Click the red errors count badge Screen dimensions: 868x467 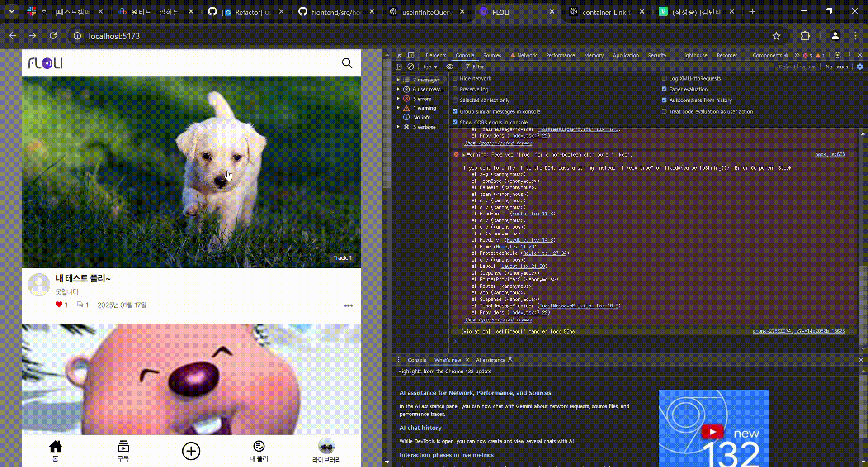tap(808, 55)
